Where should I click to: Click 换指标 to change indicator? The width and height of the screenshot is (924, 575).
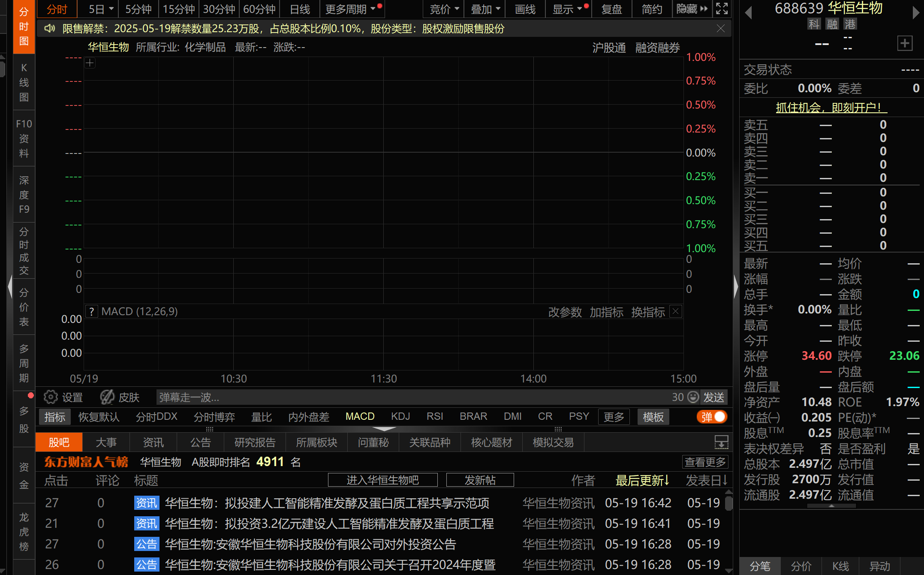(x=648, y=312)
